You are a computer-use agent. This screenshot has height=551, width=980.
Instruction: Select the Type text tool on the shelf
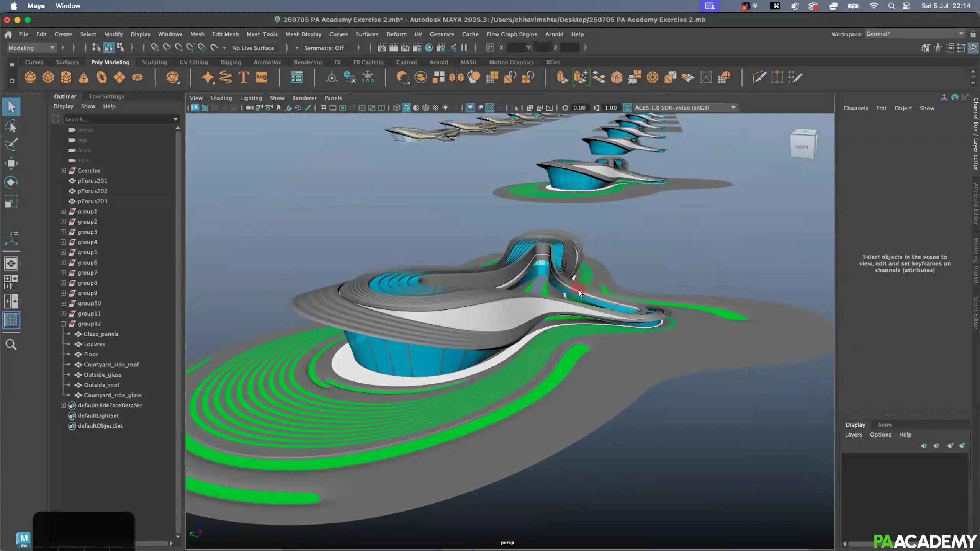click(243, 77)
